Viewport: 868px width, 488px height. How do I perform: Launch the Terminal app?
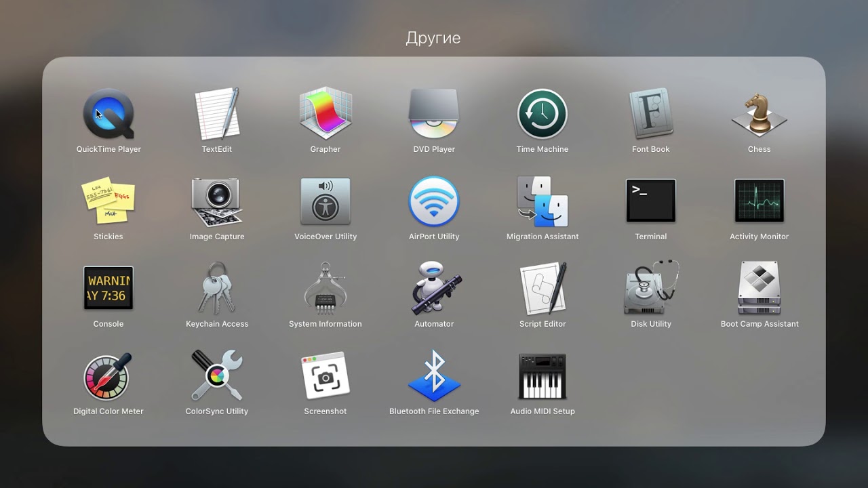[651, 201]
